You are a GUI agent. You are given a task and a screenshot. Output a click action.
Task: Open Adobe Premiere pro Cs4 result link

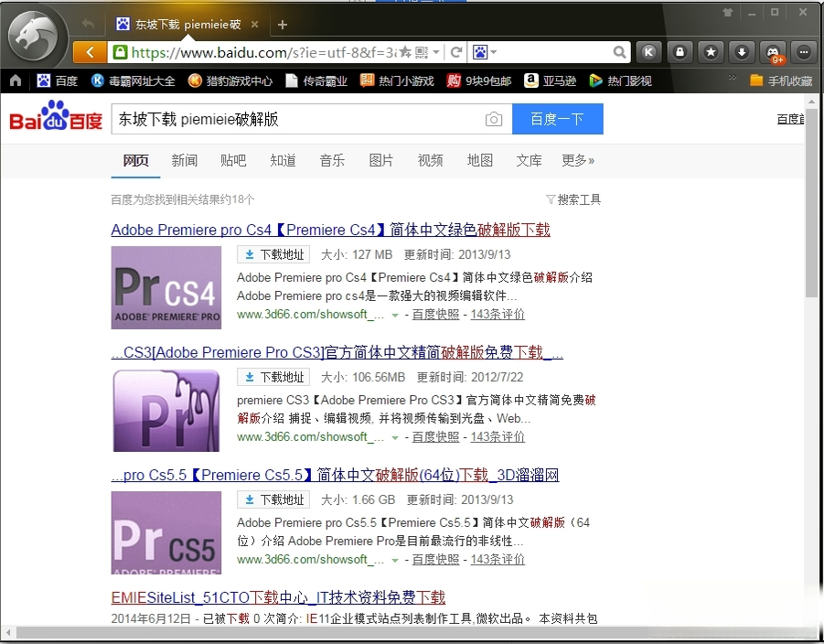(x=330, y=230)
